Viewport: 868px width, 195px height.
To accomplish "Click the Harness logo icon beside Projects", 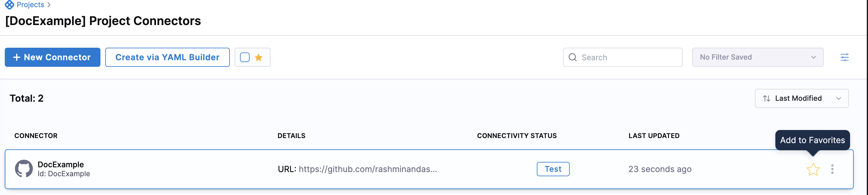I will coord(10,5).
